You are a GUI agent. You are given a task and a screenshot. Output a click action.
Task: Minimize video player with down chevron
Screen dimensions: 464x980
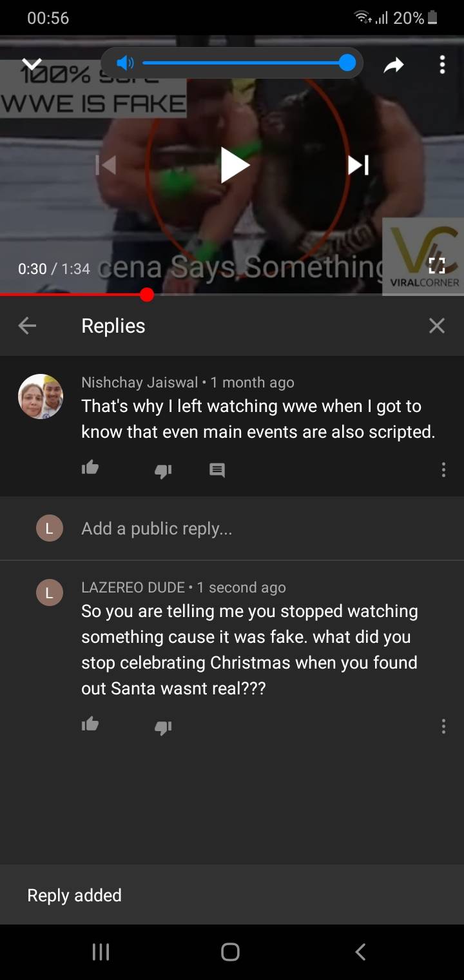tap(32, 64)
